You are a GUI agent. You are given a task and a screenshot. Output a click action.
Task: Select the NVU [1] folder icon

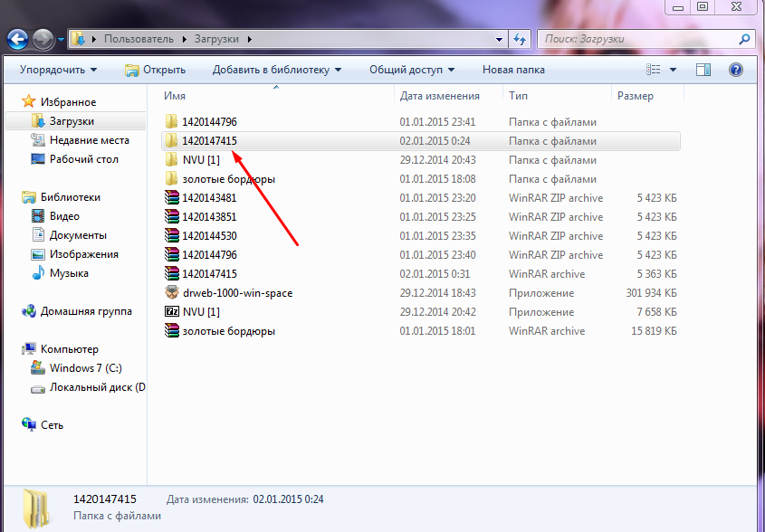pos(171,159)
